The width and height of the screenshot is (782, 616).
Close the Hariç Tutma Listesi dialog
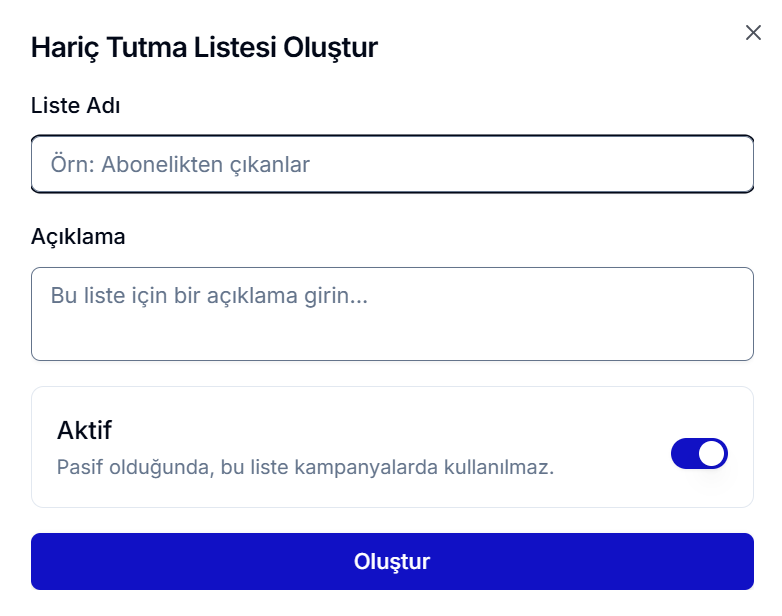pyautogui.click(x=753, y=33)
